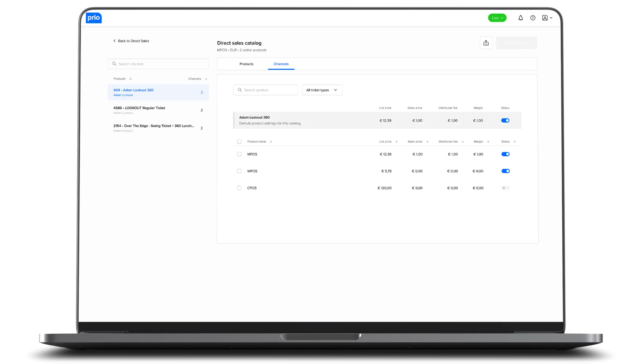The height and width of the screenshot is (364, 642).
Task: Open the user account menu
Action: click(x=547, y=18)
